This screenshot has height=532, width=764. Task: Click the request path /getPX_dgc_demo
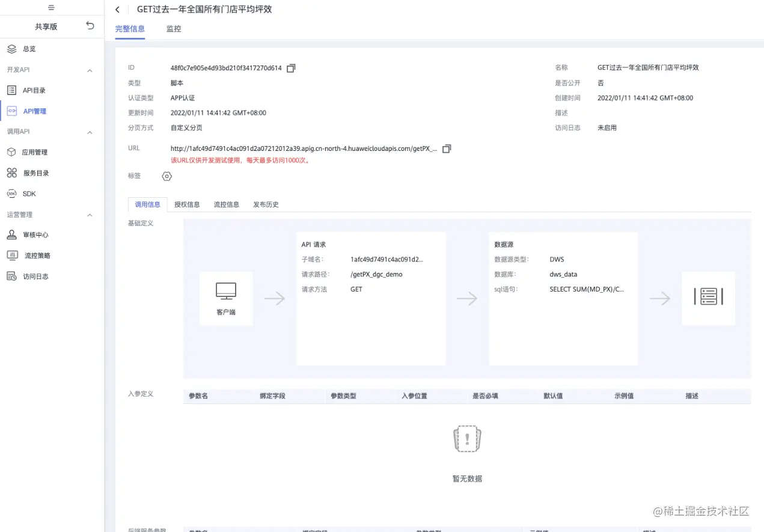[x=376, y=274]
